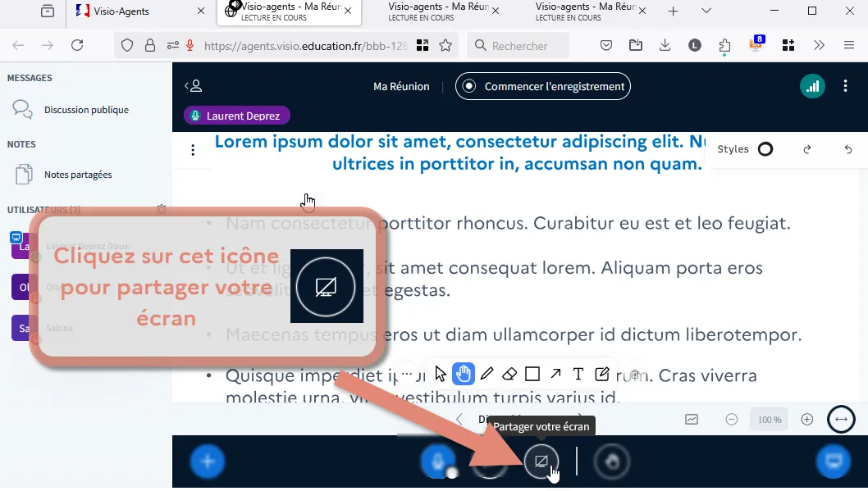This screenshot has width=868, height=491.
Task: Select the pencil draw tool
Action: (x=487, y=375)
